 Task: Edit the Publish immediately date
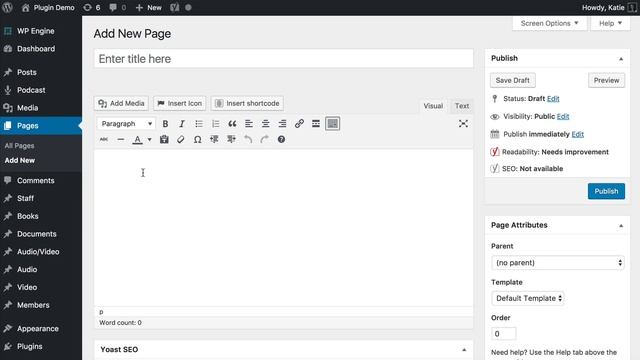point(578,134)
